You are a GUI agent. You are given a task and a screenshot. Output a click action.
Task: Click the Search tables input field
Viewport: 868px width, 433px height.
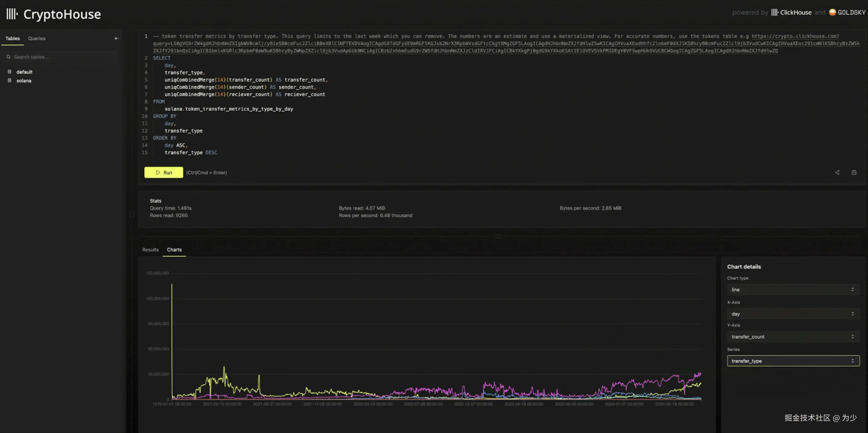61,57
